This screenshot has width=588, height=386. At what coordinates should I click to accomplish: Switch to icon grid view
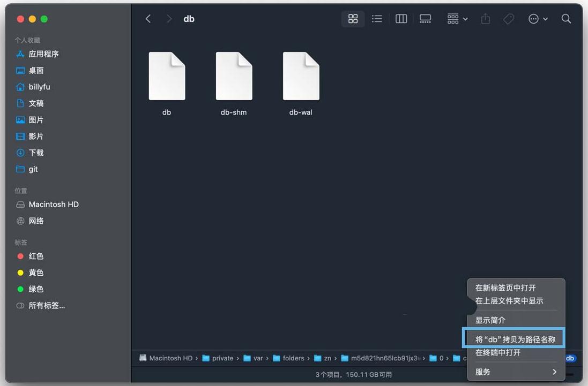[x=353, y=19]
